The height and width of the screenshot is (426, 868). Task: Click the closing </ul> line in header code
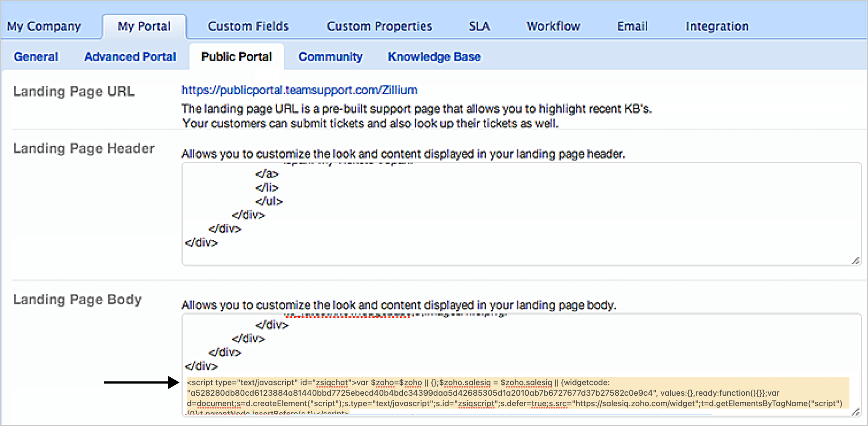(269, 201)
